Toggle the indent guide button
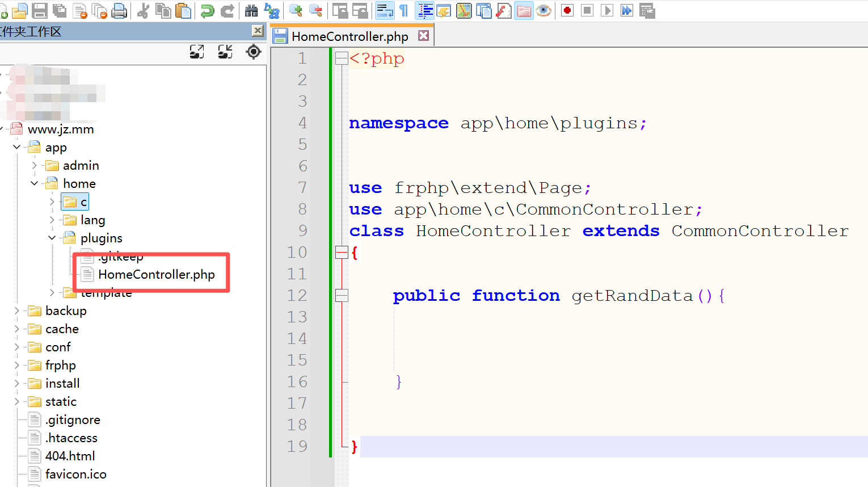The width and height of the screenshot is (868, 487). click(424, 11)
